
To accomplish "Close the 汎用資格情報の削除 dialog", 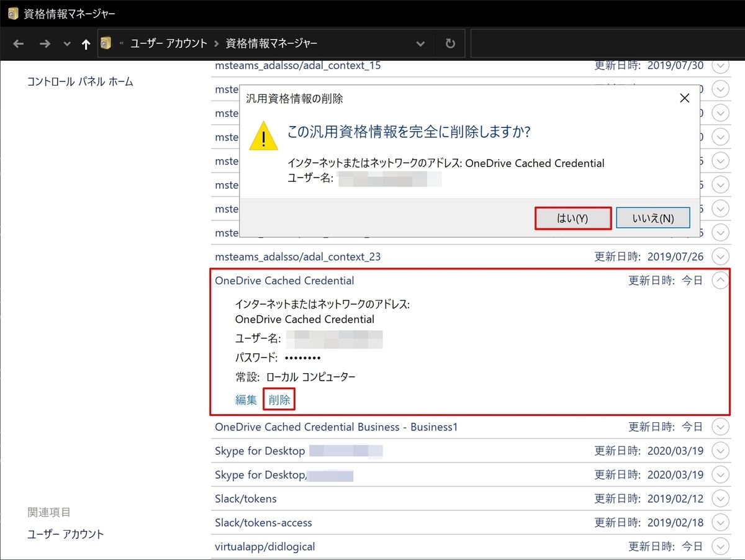I will (x=684, y=98).
